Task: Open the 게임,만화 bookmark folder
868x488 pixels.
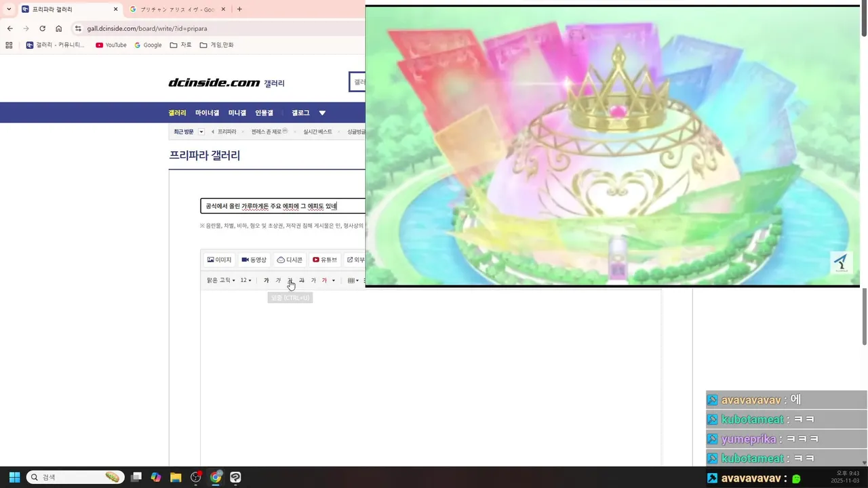Action: [216, 45]
